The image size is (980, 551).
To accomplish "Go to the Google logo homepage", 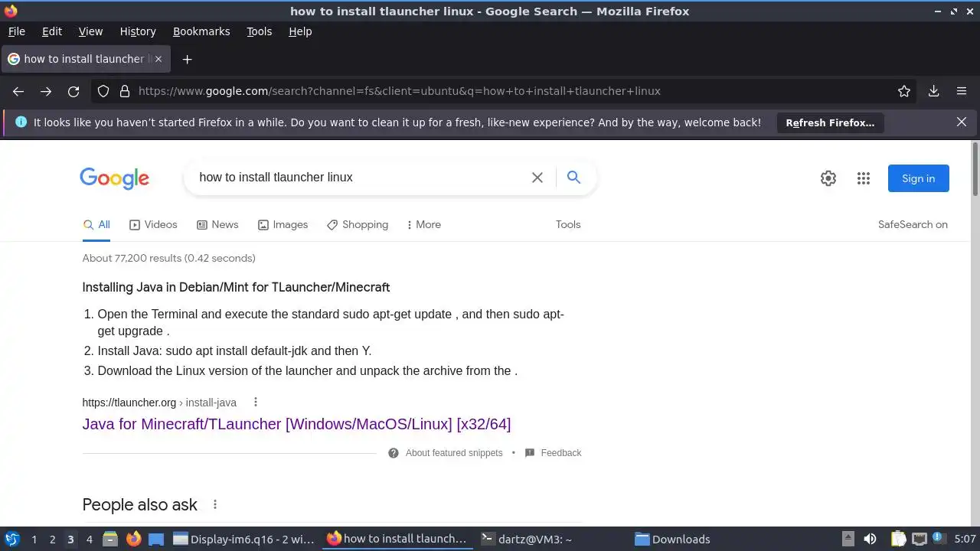I will point(115,178).
